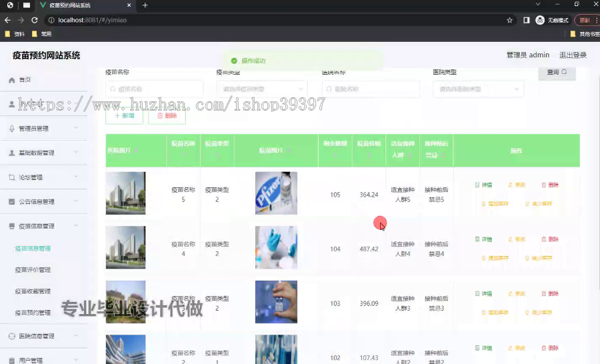Click the pfizer vaccine image thumbnail
The height and width of the screenshot is (364, 600).
pos(276,193)
